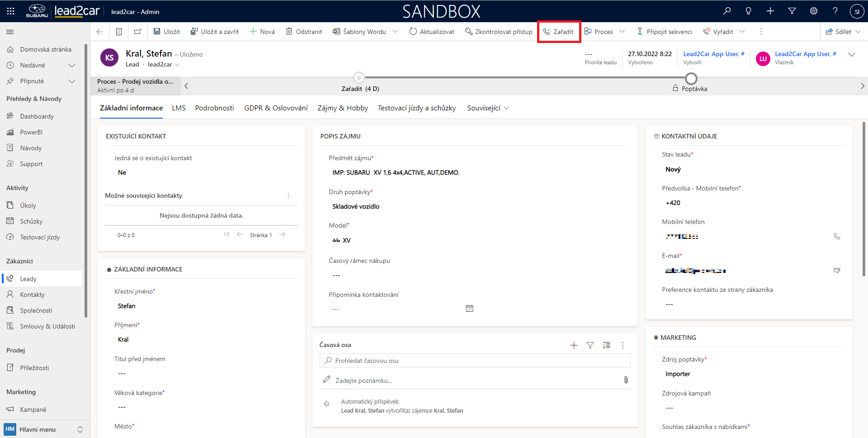Click the global search magnifier icon
This screenshot has width=868, height=438.
click(x=727, y=11)
